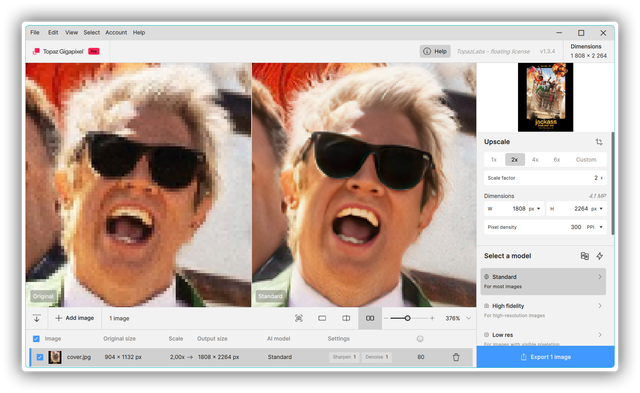Viewport: 640px width, 393px height.
Task: Switch to split view icon
Action: click(346, 318)
